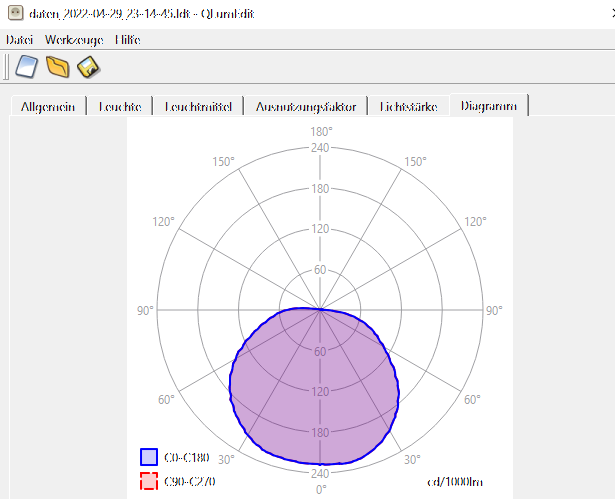Click the 0° label at diagram bottom
615x499 pixels.
point(321,490)
